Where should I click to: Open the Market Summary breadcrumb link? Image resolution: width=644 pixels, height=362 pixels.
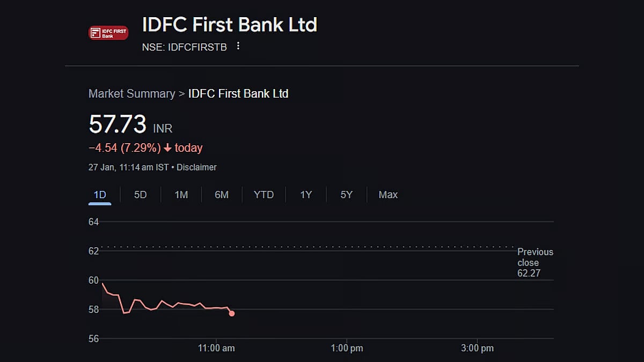pyautogui.click(x=131, y=94)
